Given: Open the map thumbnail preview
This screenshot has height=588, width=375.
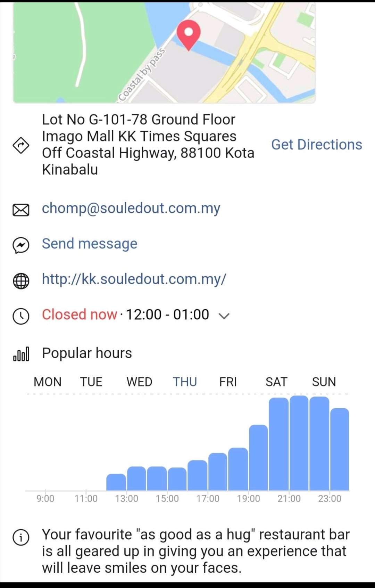Looking at the screenshot, I should tap(164, 52).
